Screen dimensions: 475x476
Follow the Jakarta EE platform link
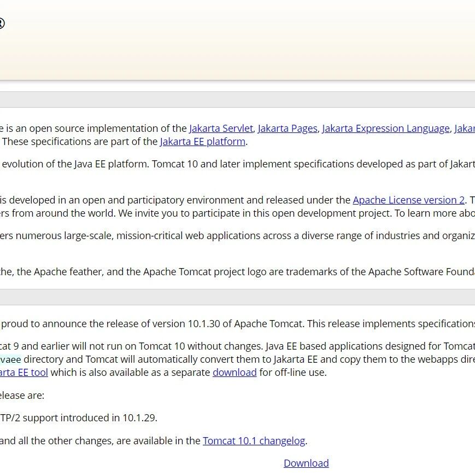click(x=203, y=142)
